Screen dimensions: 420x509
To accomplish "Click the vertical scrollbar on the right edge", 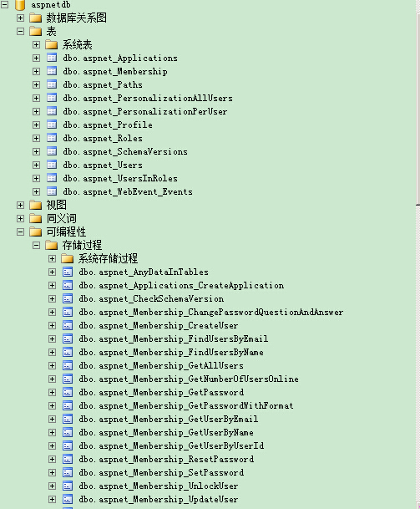I will point(417,254).
